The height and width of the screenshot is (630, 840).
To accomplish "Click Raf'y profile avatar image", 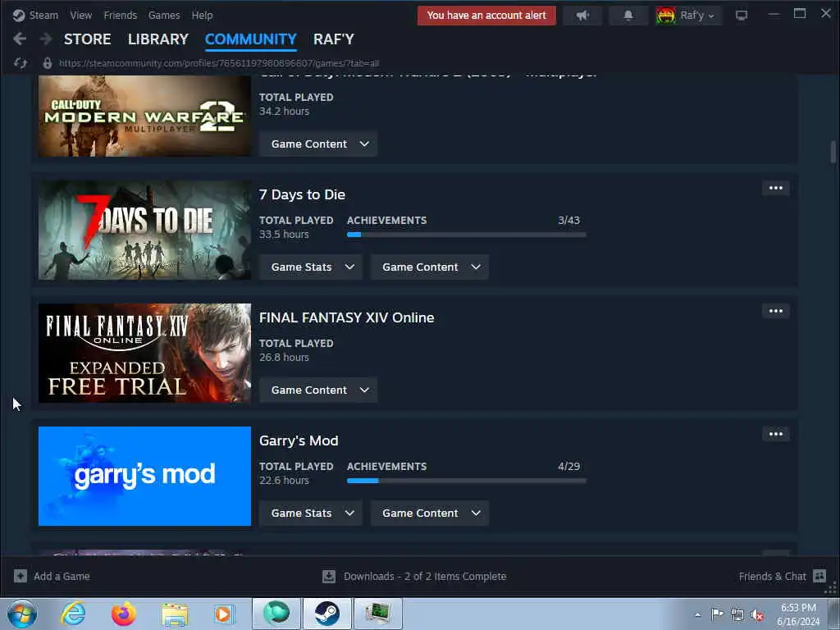I will 666,16.
